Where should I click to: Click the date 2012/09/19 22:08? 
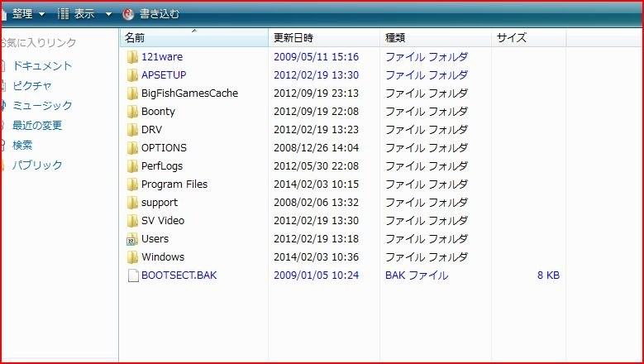pos(317,112)
